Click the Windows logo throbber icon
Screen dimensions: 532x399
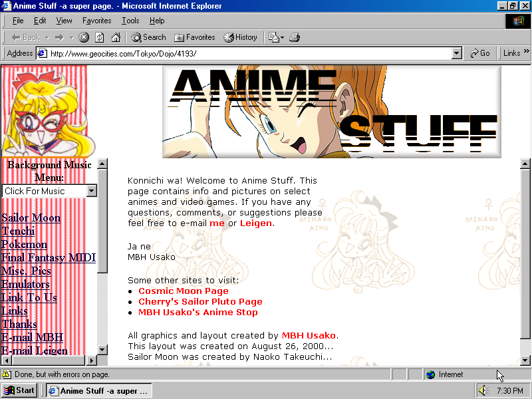coord(518,22)
